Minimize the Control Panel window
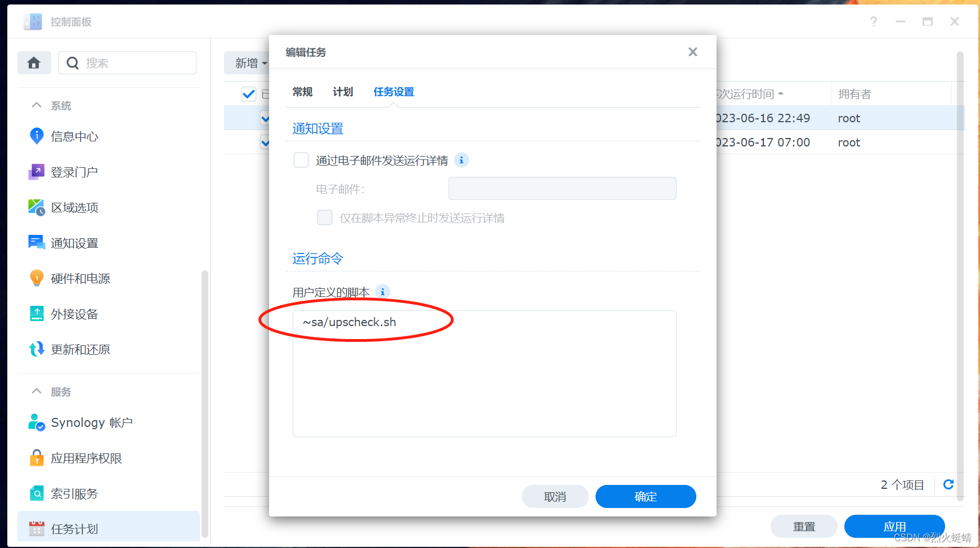The width and height of the screenshot is (980, 548). click(x=901, y=21)
